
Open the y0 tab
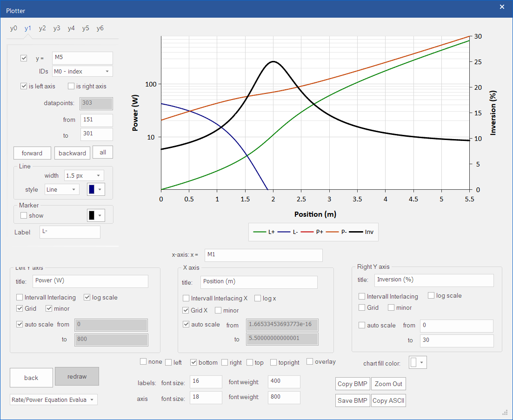click(13, 28)
